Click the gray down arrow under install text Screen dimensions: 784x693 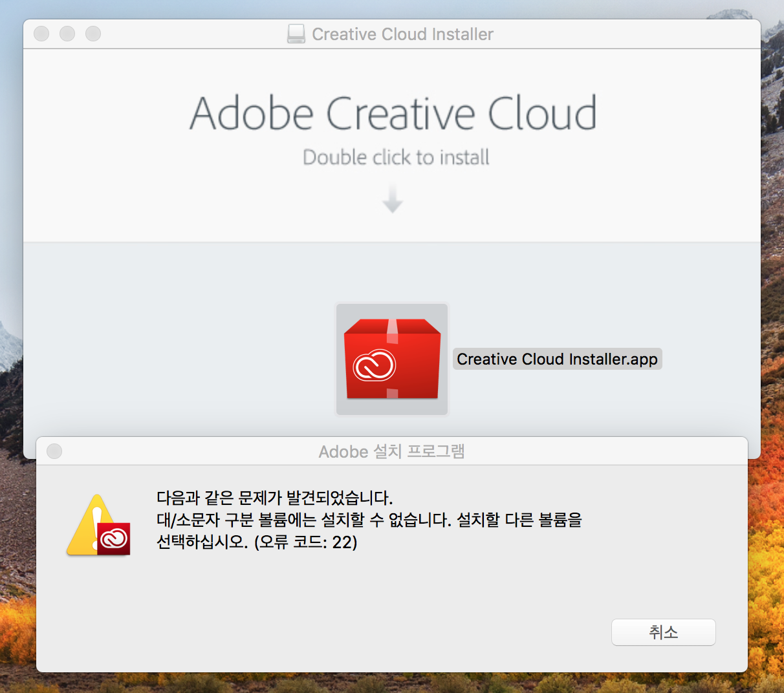click(392, 199)
